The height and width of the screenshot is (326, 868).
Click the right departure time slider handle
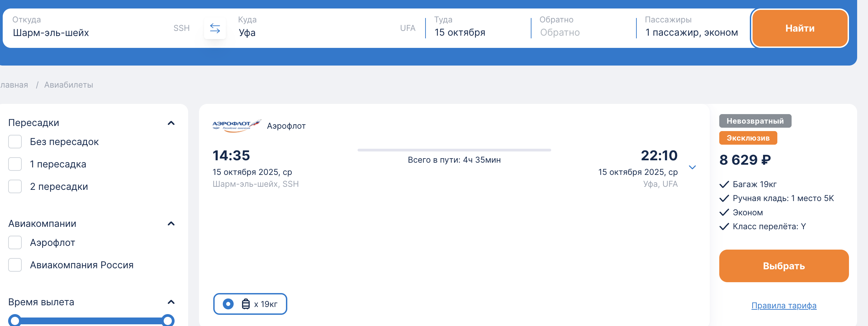pyautogui.click(x=168, y=321)
